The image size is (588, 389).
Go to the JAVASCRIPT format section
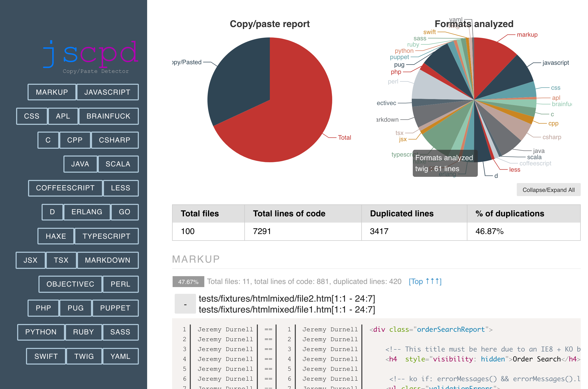[x=107, y=92]
